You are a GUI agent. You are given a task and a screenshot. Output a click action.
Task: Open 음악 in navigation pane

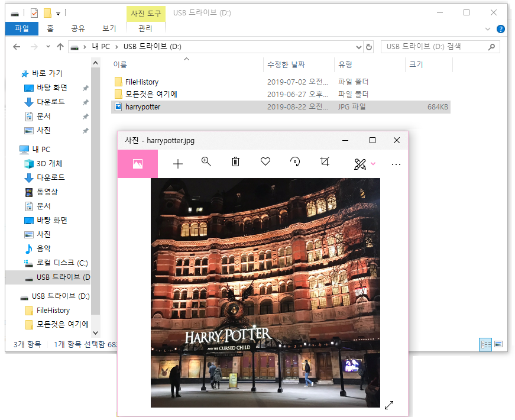click(x=44, y=249)
